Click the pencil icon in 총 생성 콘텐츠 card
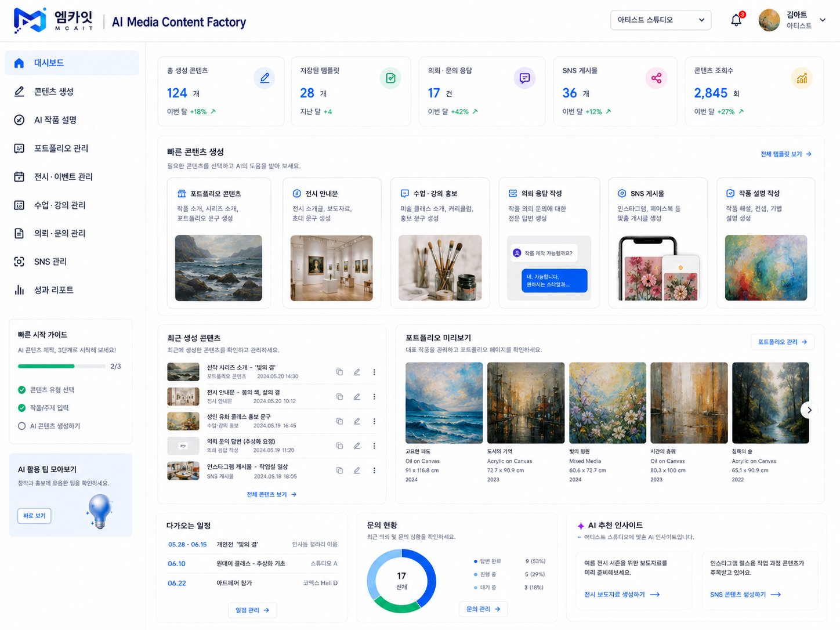The width and height of the screenshot is (840, 630). (265, 78)
